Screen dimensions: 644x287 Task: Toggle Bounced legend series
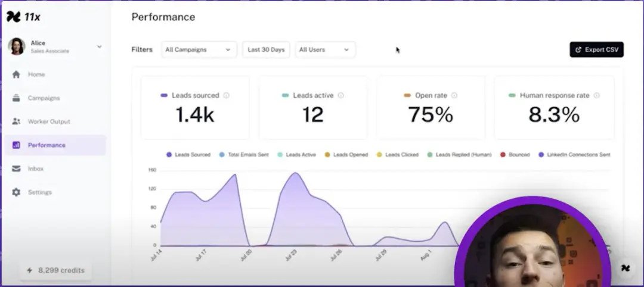pyautogui.click(x=515, y=155)
